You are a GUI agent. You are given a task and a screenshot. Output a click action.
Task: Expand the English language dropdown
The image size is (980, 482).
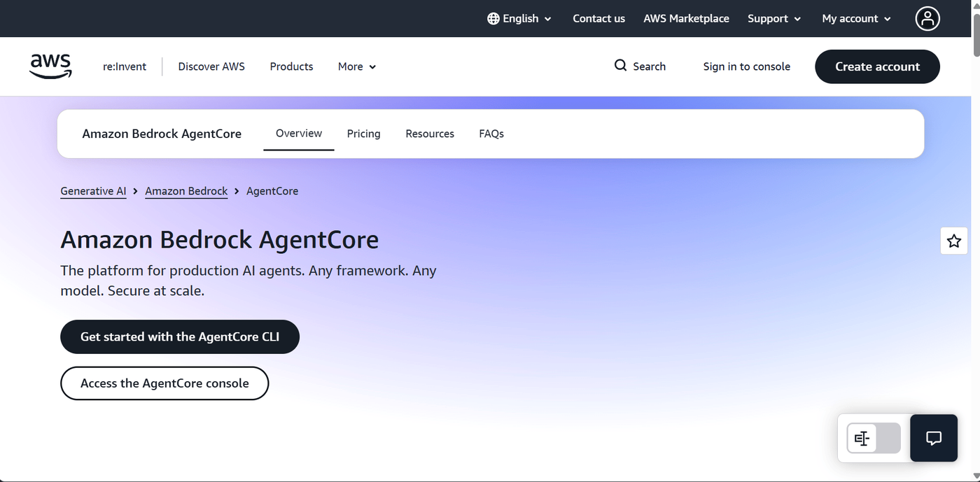click(x=519, y=19)
